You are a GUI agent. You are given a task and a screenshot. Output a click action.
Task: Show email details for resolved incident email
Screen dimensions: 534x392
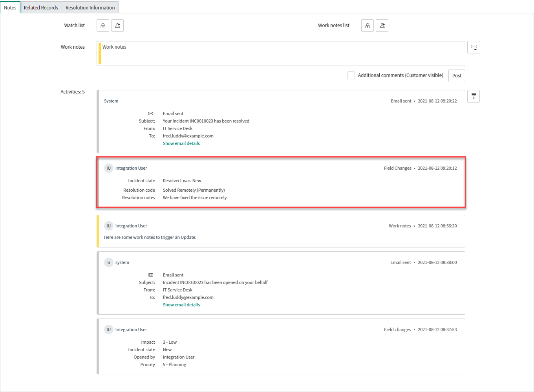[x=181, y=143]
